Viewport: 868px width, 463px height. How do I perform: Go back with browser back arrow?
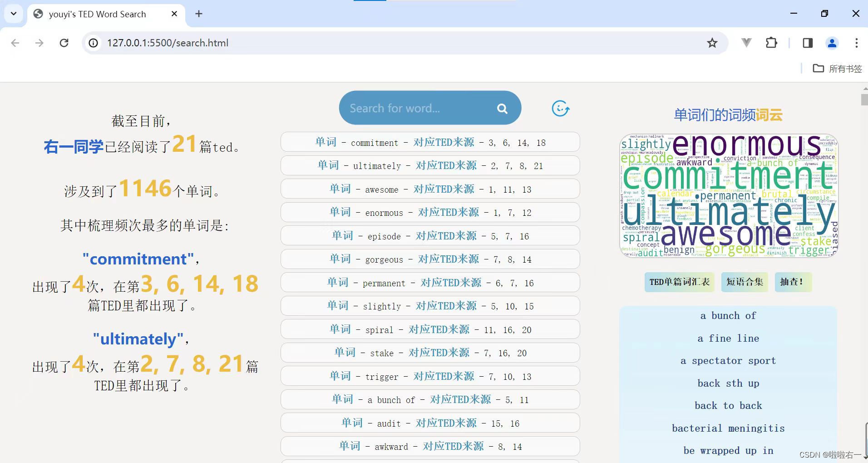pos(15,43)
